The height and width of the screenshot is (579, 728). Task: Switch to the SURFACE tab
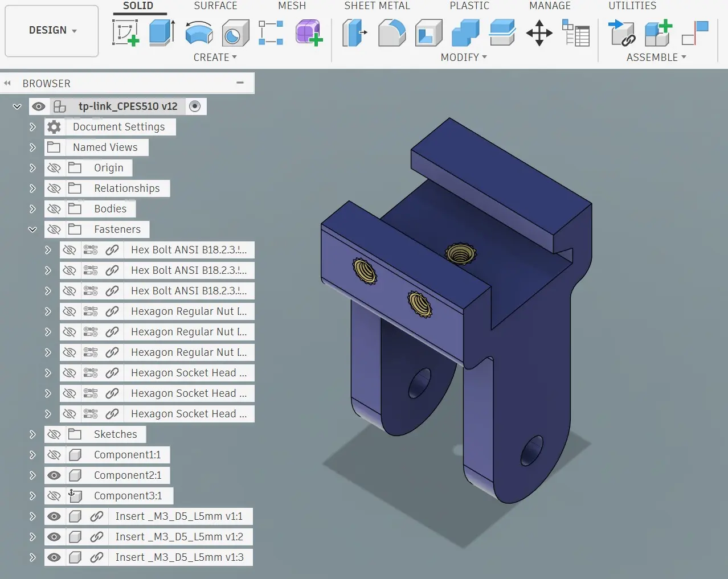(x=215, y=6)
